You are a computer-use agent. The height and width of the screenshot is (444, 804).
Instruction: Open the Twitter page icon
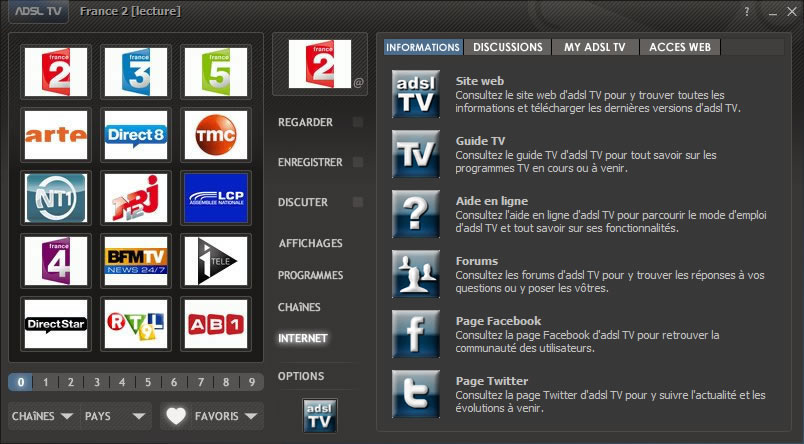(x=416, y=394)
